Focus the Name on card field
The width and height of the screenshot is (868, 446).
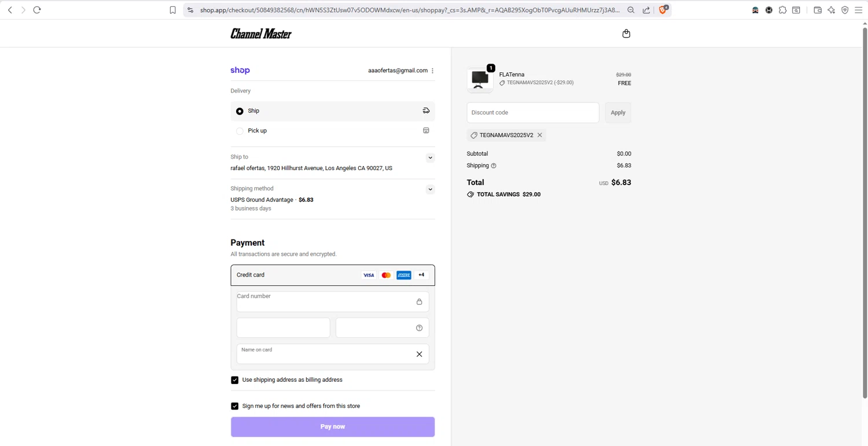(333, 354)
